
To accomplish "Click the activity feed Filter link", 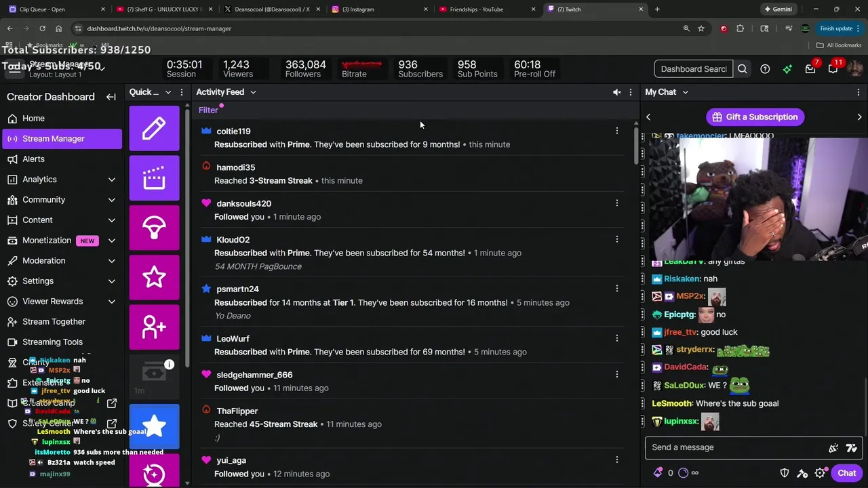I will point(208,110).
